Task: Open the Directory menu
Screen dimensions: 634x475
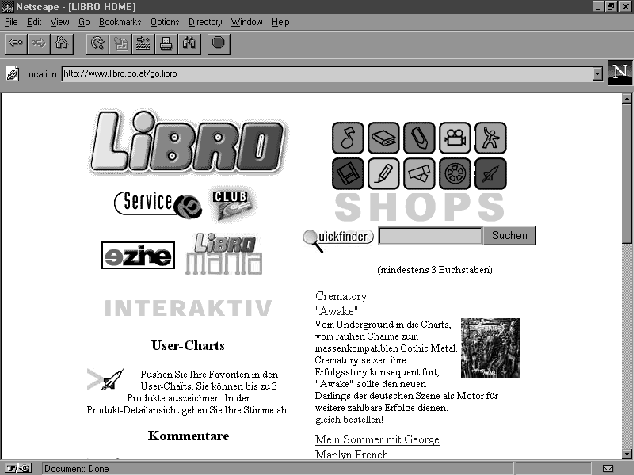Action: pyautogui.click(x=205, y=22)
